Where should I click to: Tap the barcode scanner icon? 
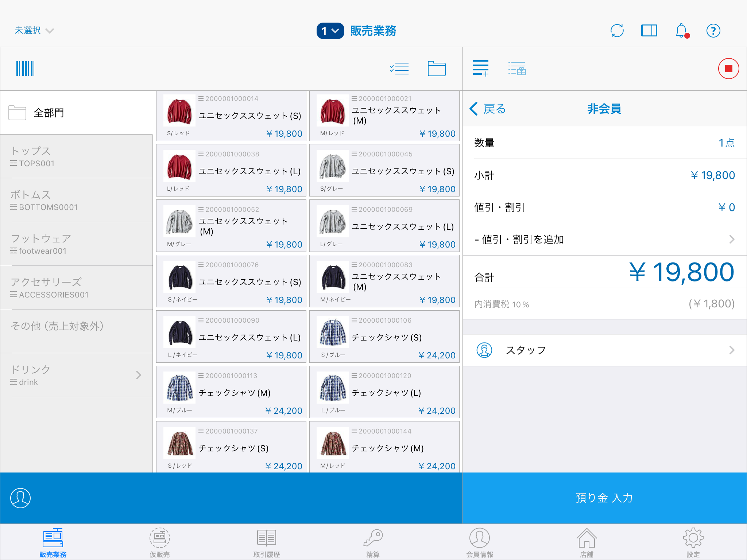[x=25, y=69]
